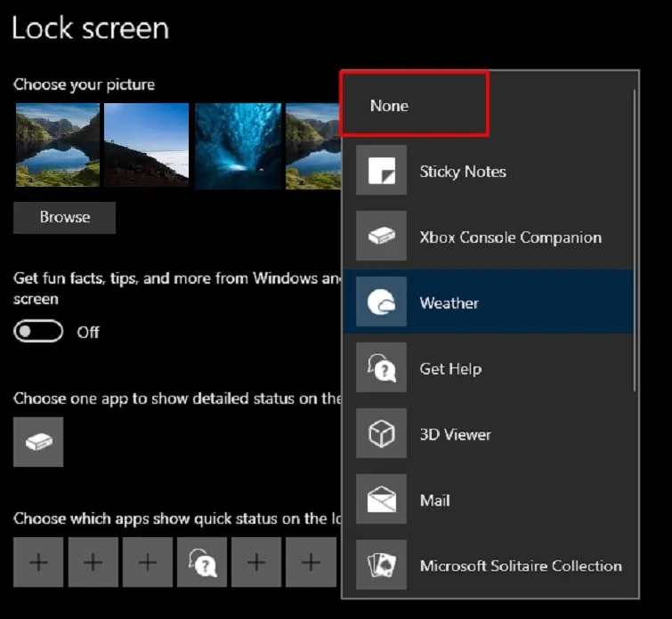Image resolution: width=672 pixels, height=619 pixels.
Task: Choose the Weather app icon
Action: point(381,302)
